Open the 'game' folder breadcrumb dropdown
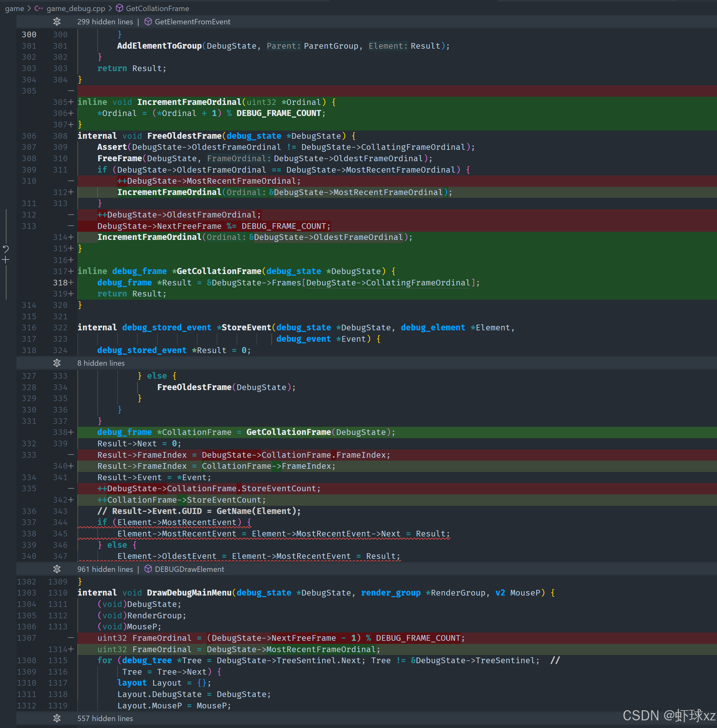 [x=14, y=8]
